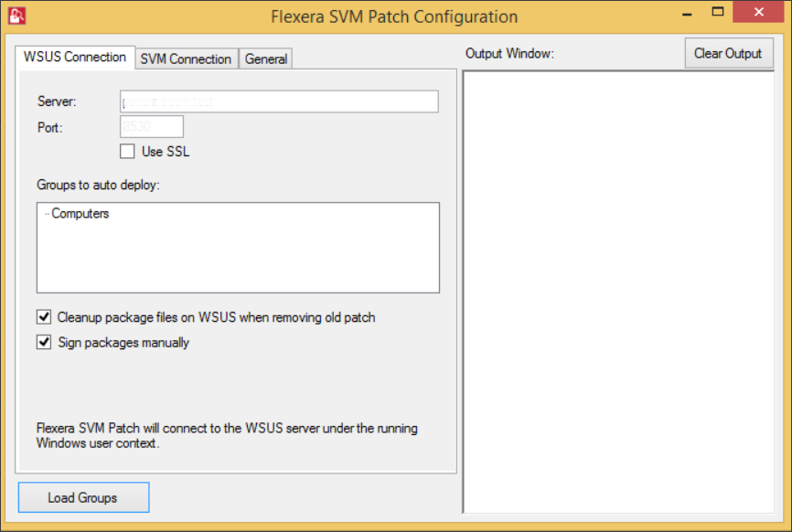Open the General tab

[266, 59]
